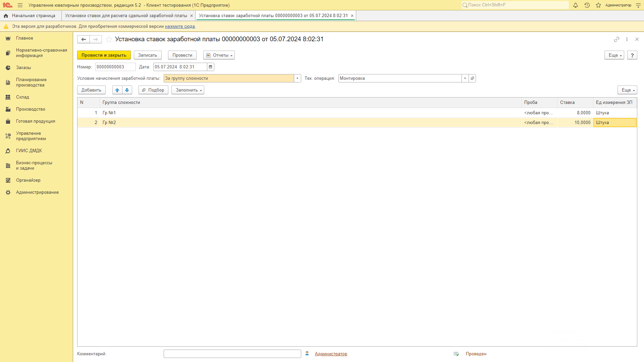
Task: Open calendar picker for Дата field
Action: click(x=211, y=67)
